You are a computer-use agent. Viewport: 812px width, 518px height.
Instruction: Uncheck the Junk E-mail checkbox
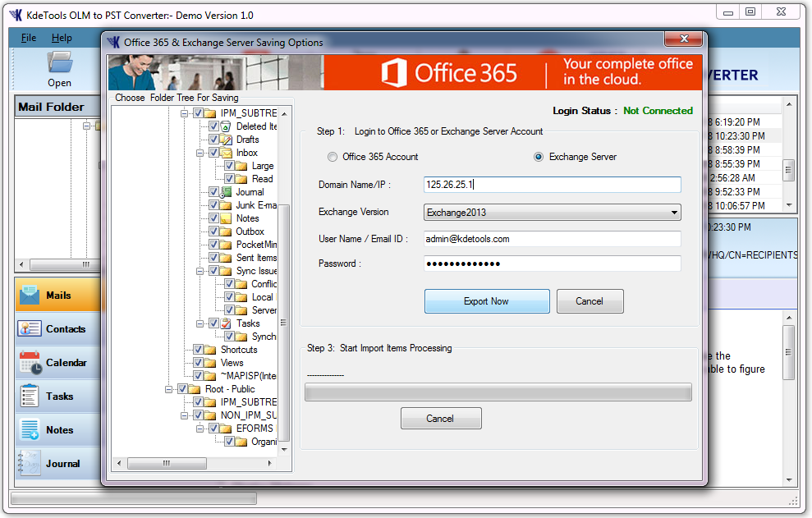point(213,205)
